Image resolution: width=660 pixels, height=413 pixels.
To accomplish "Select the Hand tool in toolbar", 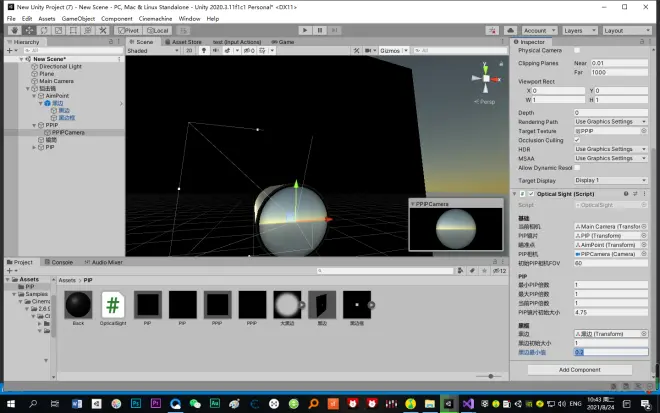I will click(14, 31).
